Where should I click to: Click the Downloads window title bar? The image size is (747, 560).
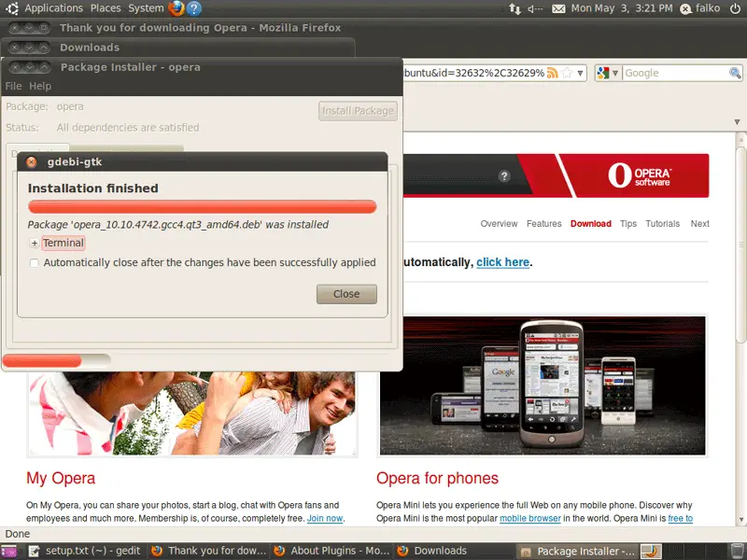click(178, 48)
